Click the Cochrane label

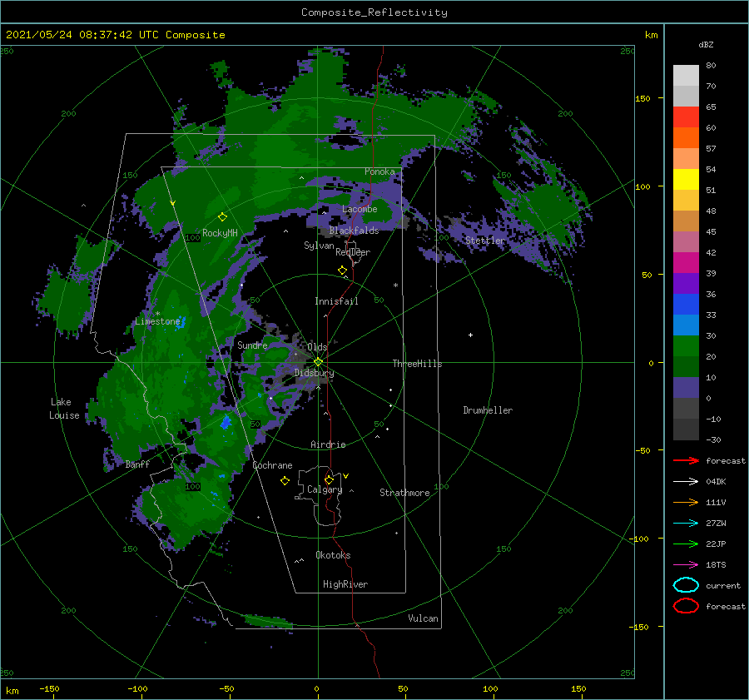click(x=272, y=465)
